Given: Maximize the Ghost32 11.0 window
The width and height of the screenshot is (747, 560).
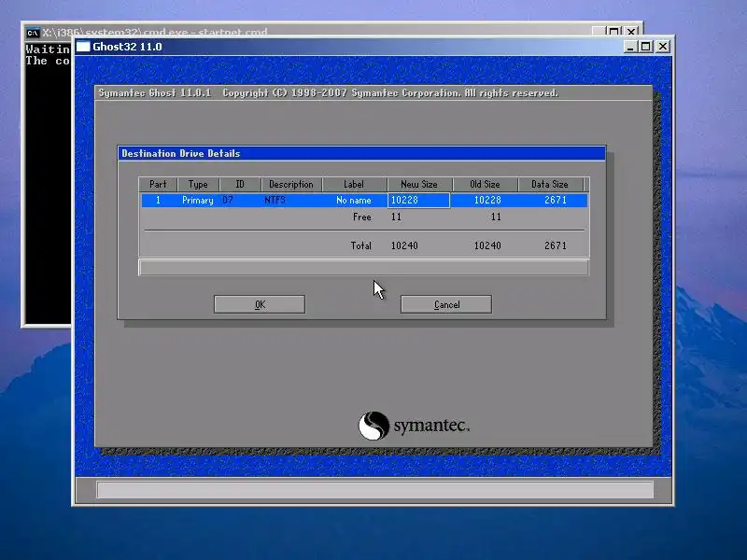Looking at the screenshot, I should (645, 46).
